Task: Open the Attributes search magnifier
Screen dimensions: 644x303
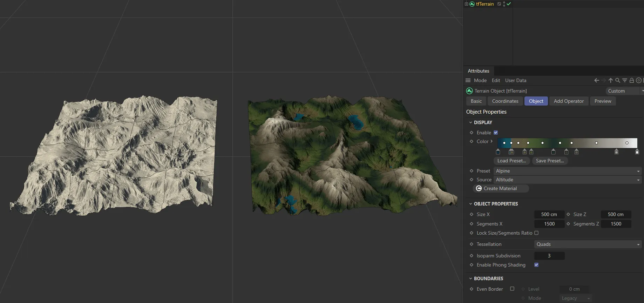Action: click(618, 80)
